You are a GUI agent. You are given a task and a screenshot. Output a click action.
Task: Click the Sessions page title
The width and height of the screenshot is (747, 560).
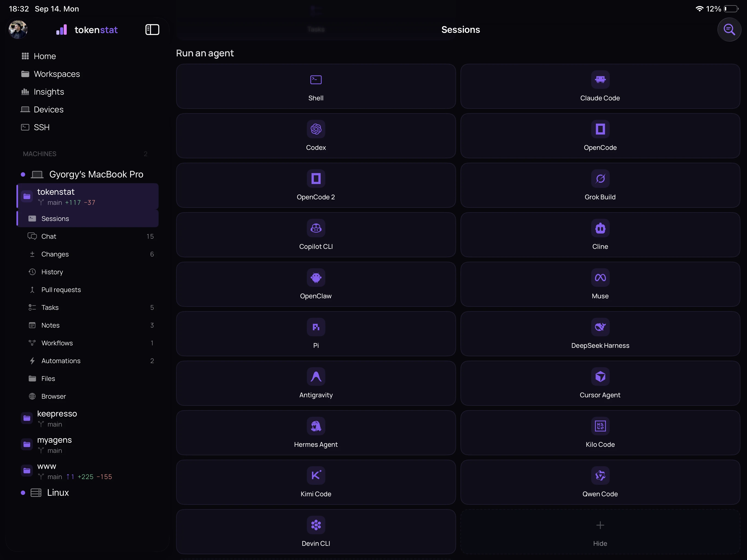click(x=461, y=30)
